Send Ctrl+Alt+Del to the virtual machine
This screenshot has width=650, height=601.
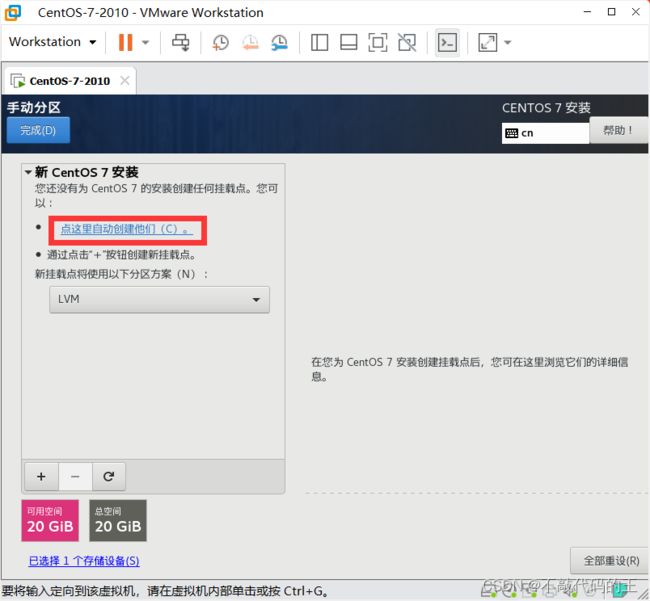coord(181,42)
